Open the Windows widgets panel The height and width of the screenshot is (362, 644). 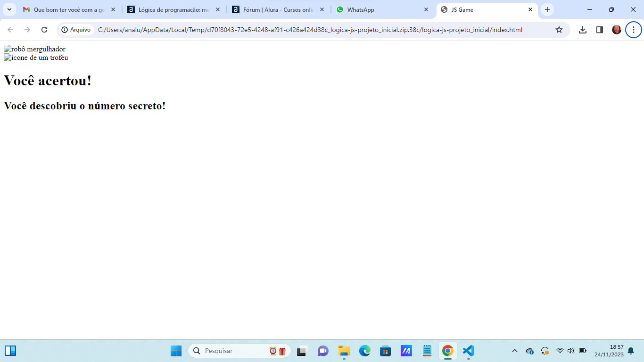click(10, 351)
